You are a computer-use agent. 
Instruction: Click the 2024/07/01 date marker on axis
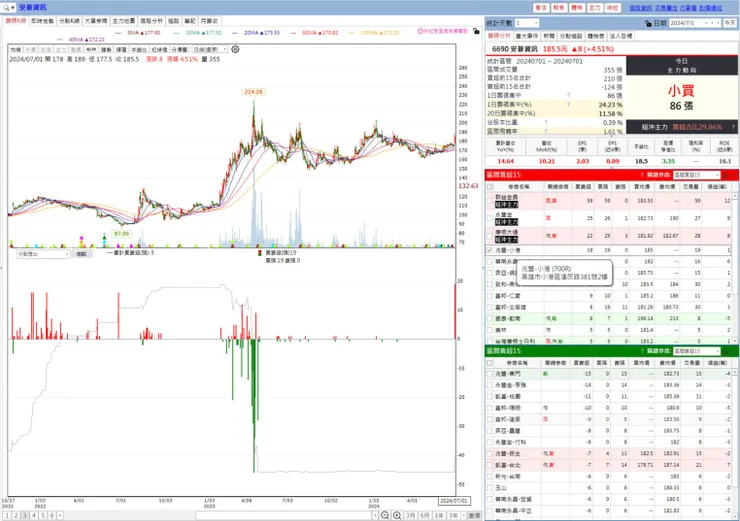[x=454, y=501]
